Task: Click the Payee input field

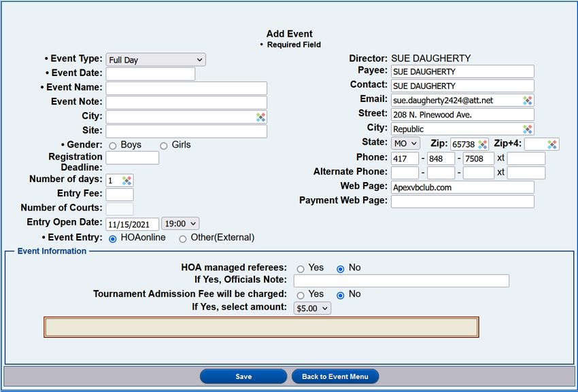Action: click(x=462, y=71)
